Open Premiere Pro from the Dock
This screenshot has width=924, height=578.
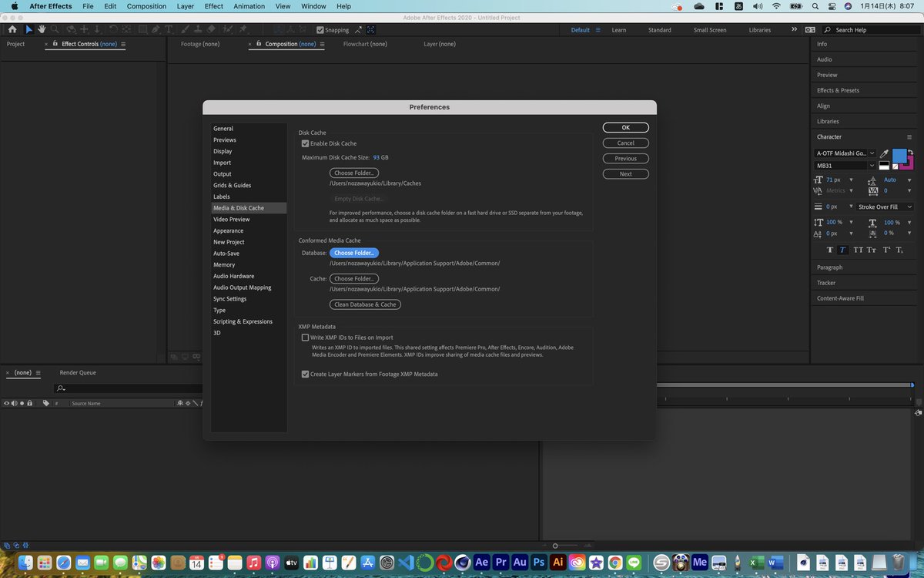[500, 562]
